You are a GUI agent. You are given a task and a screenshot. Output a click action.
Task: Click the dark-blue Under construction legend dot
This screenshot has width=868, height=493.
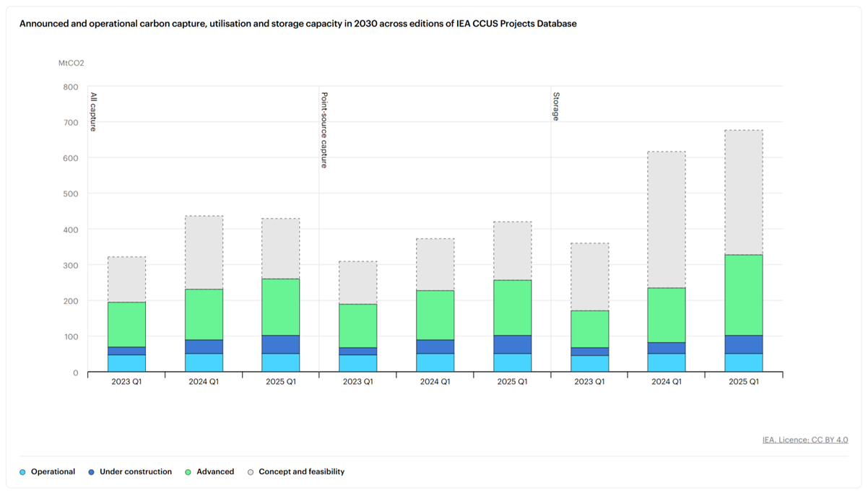point(92,472)
